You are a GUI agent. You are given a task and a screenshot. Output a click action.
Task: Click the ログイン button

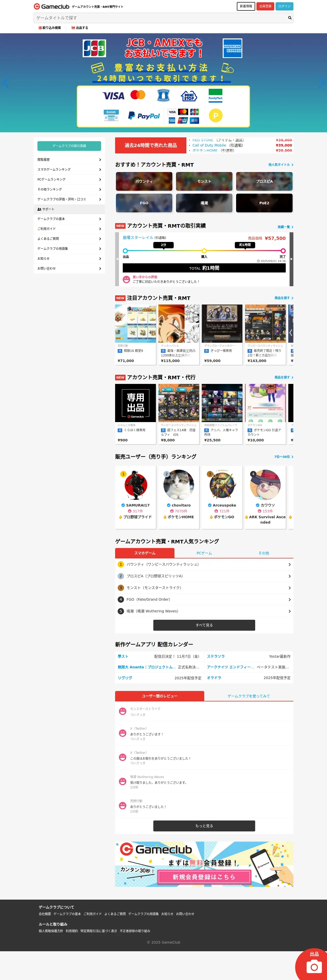tap(284, 6)
